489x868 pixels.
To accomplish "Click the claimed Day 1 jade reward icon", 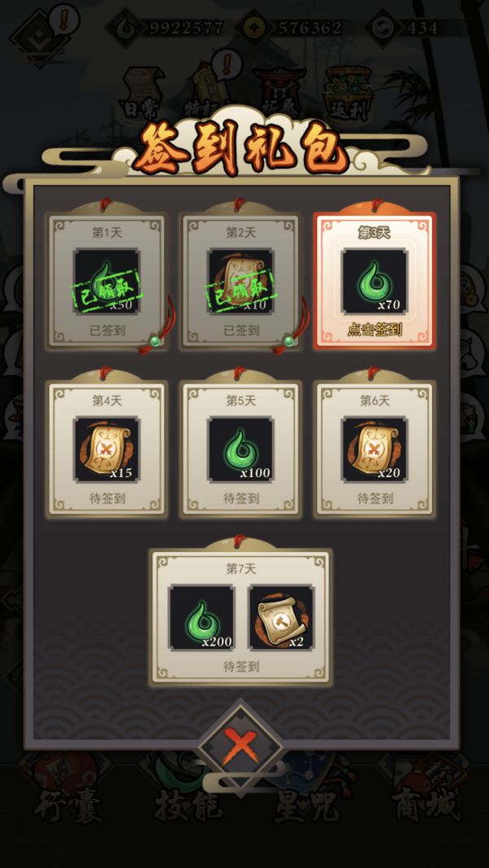I will (107, 282).
